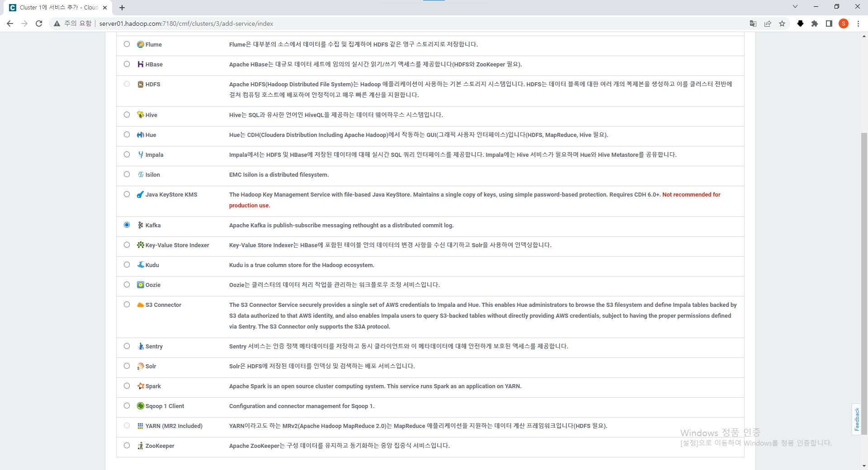Click the Oozie service icon
This screenshot has width=868, height=470.
[x=141, y=285]
